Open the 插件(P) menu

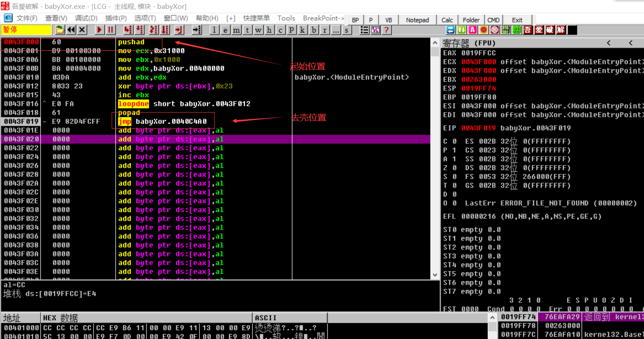coord(116,18)
